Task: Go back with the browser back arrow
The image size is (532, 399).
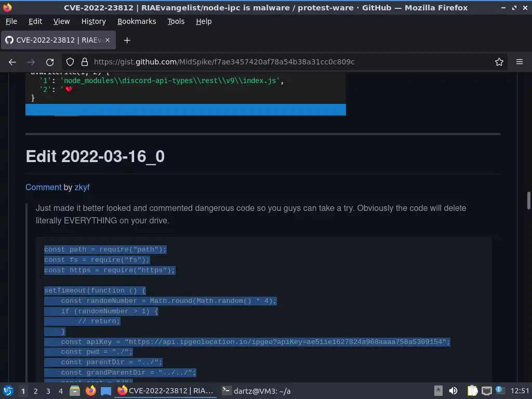Action: (x=12, y=62)
